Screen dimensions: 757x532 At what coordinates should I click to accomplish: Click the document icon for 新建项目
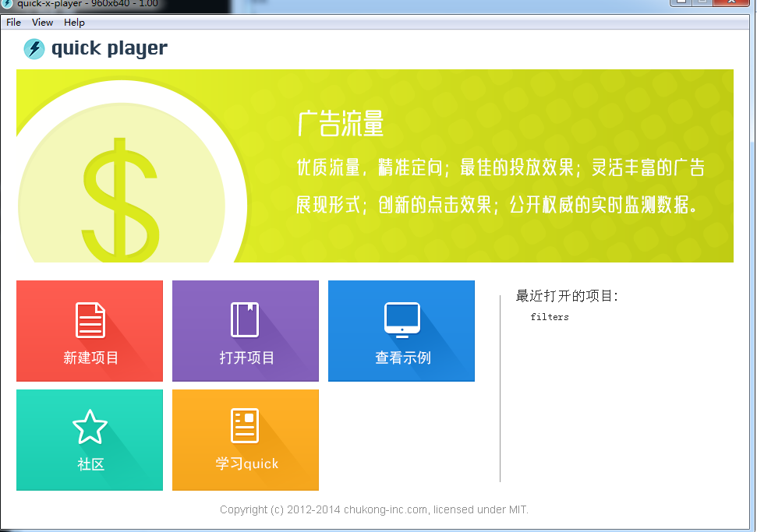click(x=90, y=320)
